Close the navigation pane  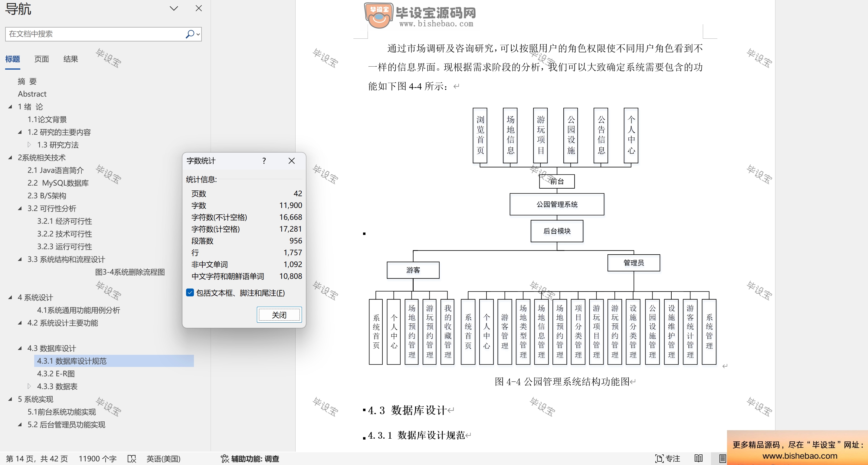coord(198,8)
